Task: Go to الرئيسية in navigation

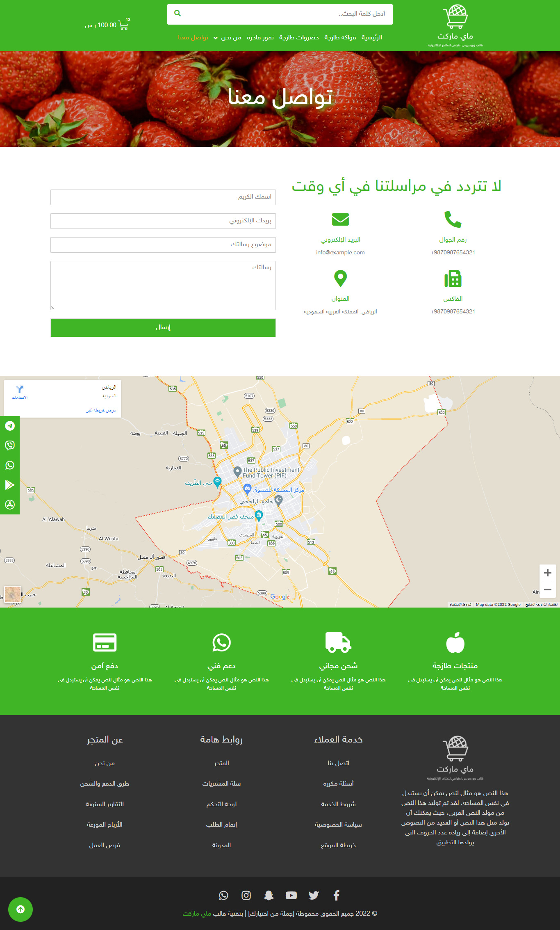Action: pos(371,38)
